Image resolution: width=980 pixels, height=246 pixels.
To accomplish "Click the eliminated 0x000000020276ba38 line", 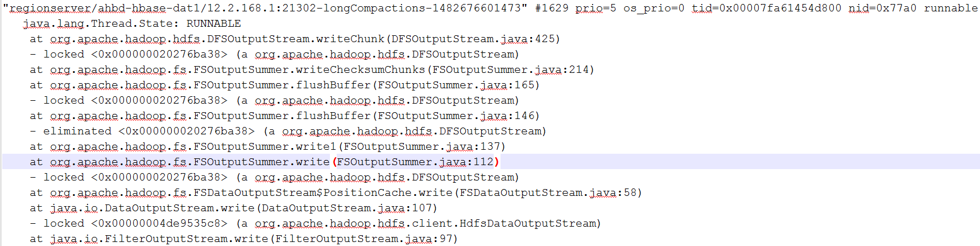I will pyautogui.click(x=288, y=131).
